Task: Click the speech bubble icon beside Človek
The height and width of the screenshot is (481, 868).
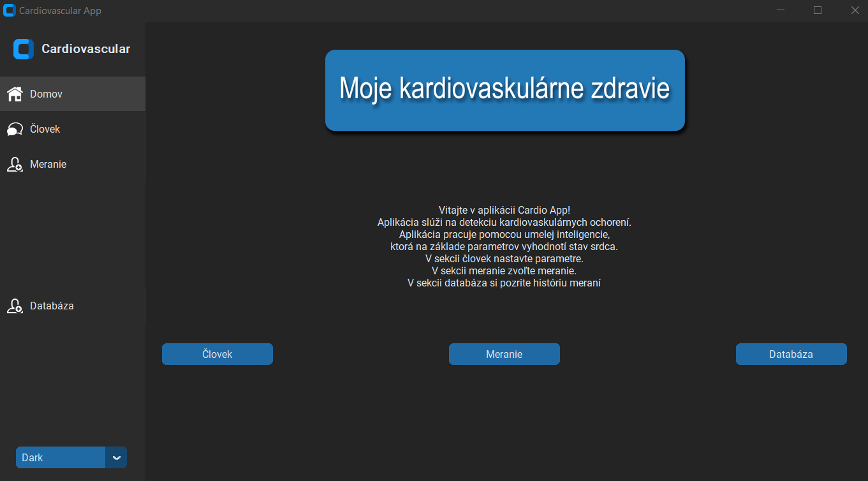Action: [15, 129]
